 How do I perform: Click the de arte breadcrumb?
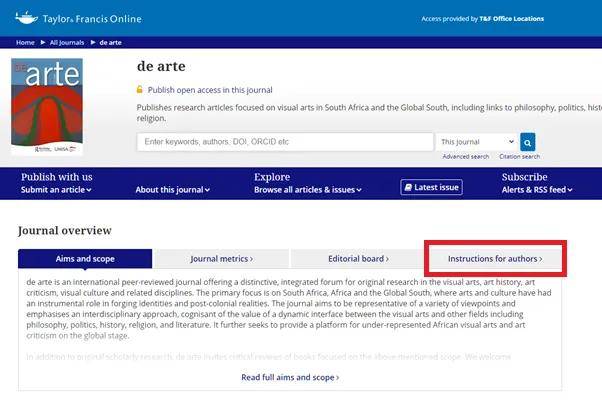click(x=111, y=43)
